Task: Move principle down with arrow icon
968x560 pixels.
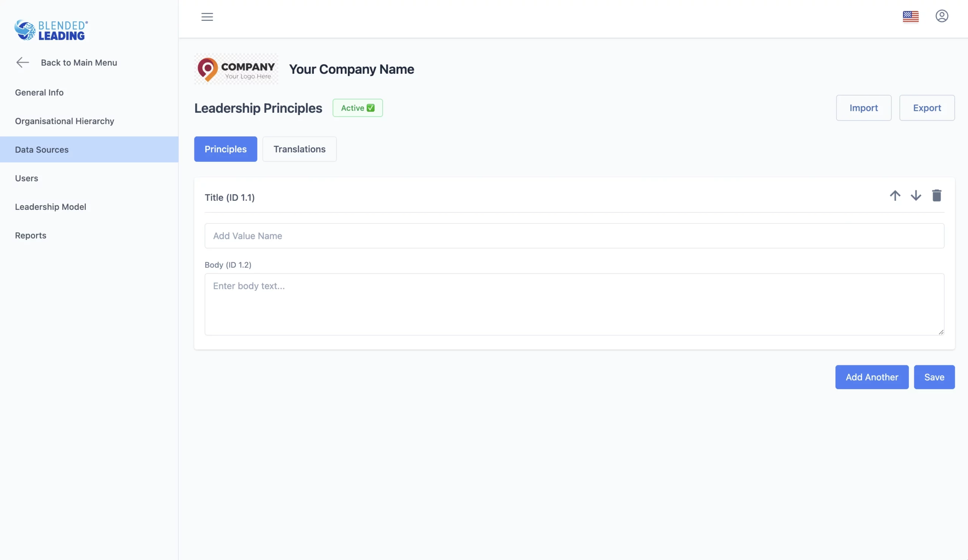Action: click(x=916, y=195)
